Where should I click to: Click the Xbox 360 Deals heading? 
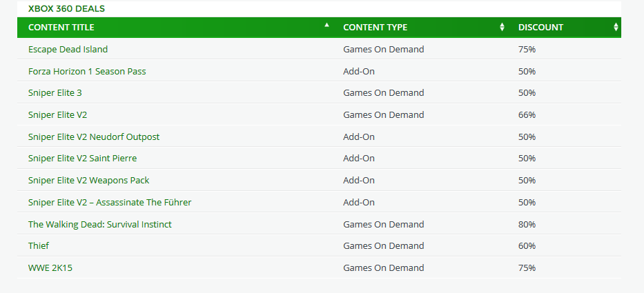(x=66, y=9)
